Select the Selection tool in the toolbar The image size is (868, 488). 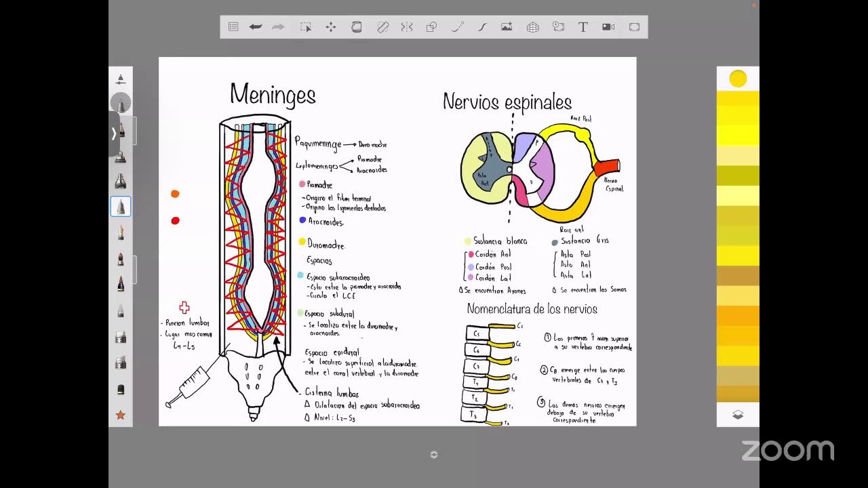306,27
